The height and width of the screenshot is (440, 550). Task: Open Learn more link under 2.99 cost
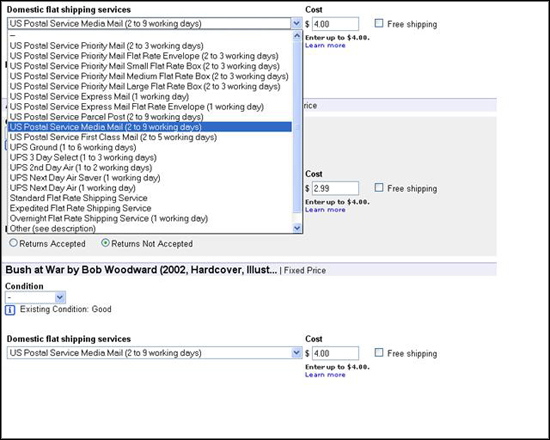(x=325, y=209)
